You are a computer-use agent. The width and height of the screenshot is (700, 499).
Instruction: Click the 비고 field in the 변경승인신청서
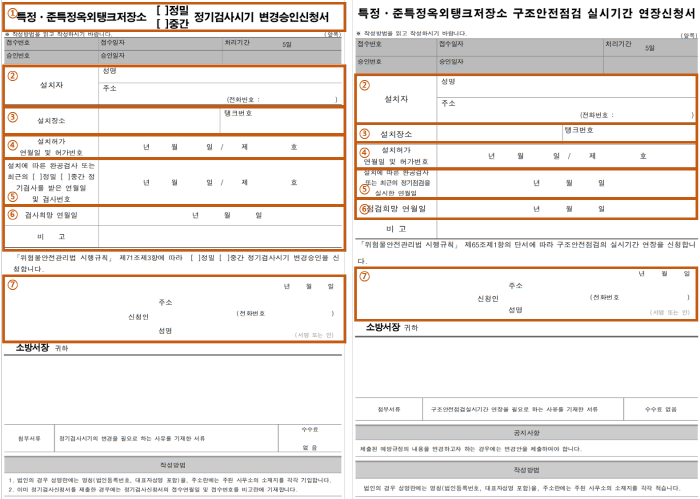pyautogui.click(x=221, y=237)
